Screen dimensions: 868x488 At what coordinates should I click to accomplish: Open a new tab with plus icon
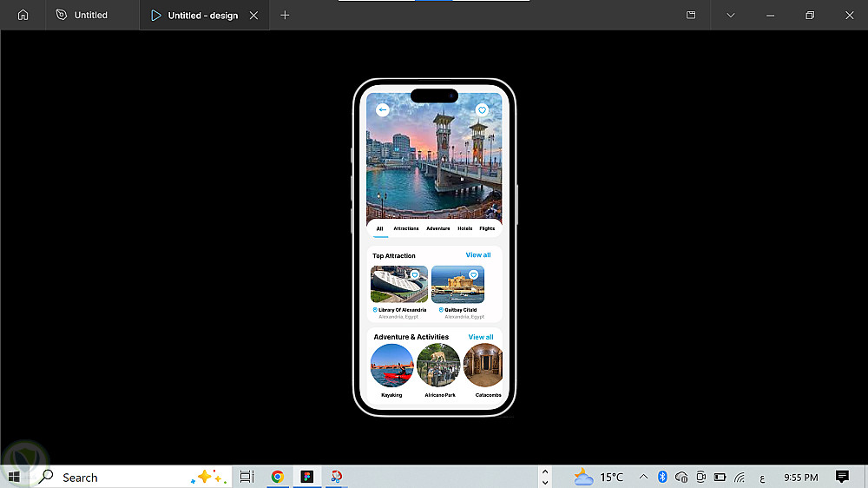click(285, 15)
